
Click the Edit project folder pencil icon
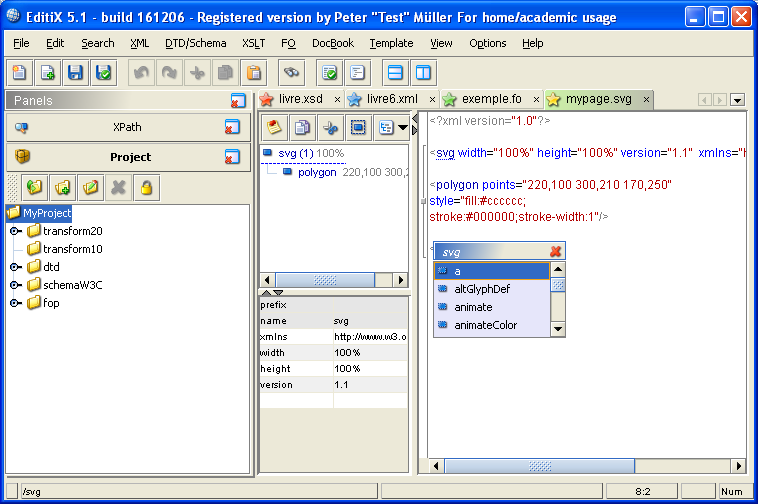(x=90, y=187)
